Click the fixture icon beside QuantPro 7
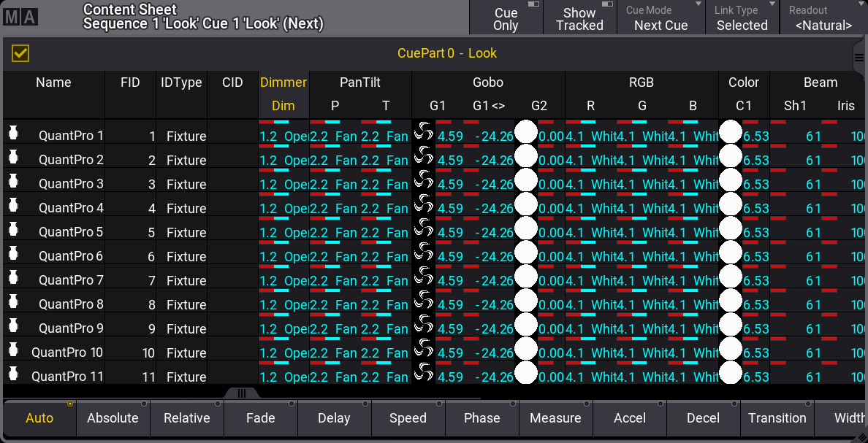The image size is (868, 443). click(x=13, y=277)
